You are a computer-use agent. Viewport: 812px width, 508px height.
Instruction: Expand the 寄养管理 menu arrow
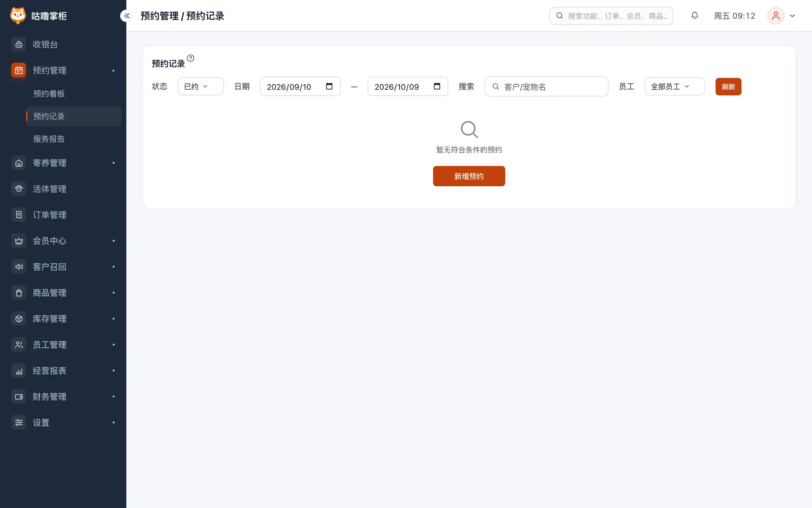click(x=113, y=163)
